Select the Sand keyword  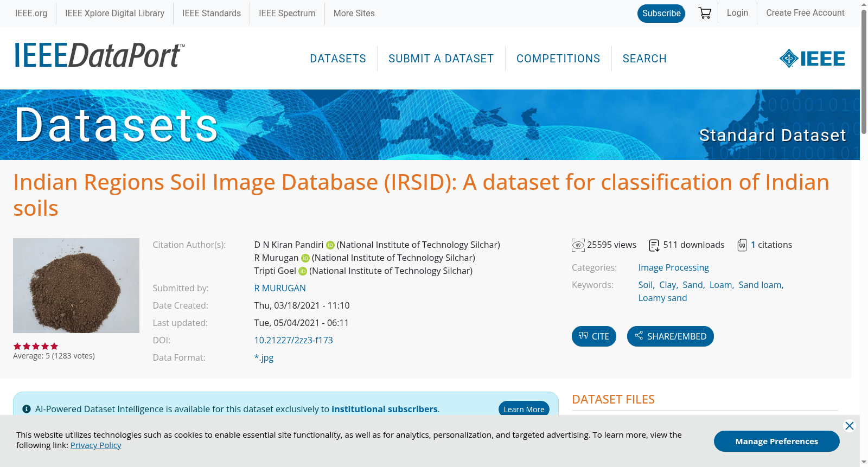693,285
